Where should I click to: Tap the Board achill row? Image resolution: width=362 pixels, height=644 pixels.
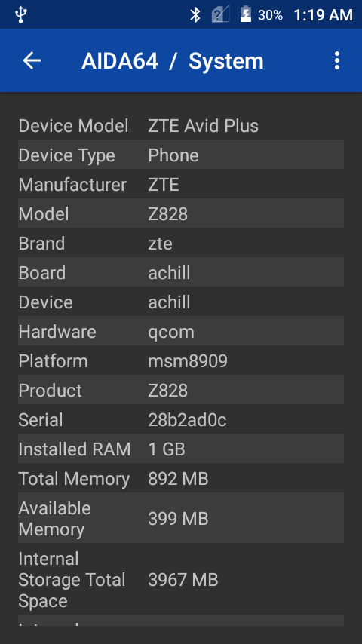coord(181,272)
